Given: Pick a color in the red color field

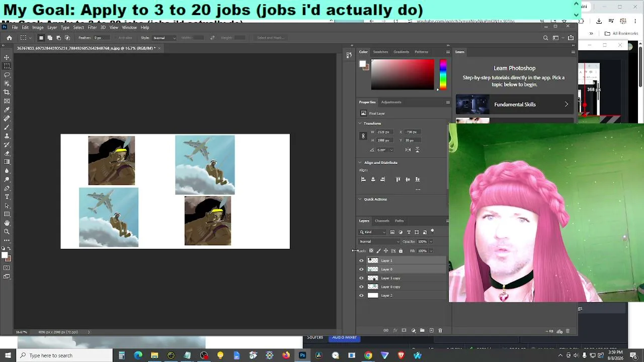Looking at the screenshot, I should coord(403,74).
